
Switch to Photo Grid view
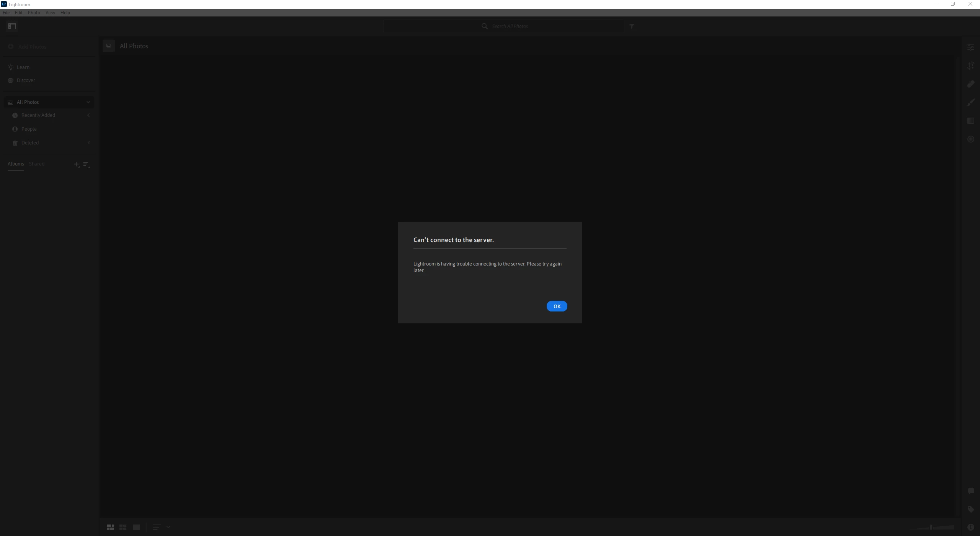110,527
